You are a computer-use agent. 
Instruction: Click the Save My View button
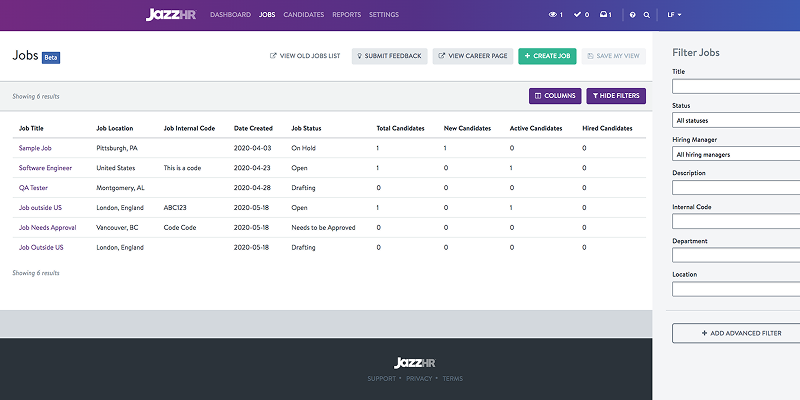614,56
